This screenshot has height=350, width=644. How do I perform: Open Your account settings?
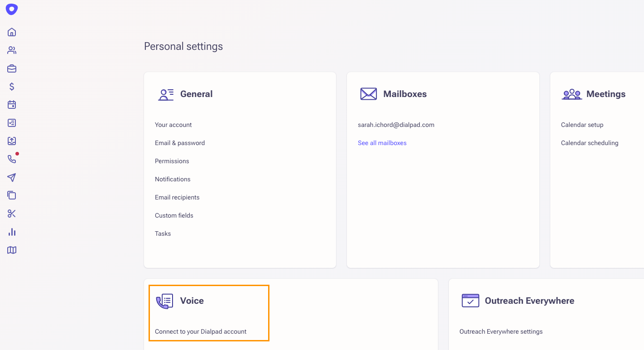[x=173, y=125]
